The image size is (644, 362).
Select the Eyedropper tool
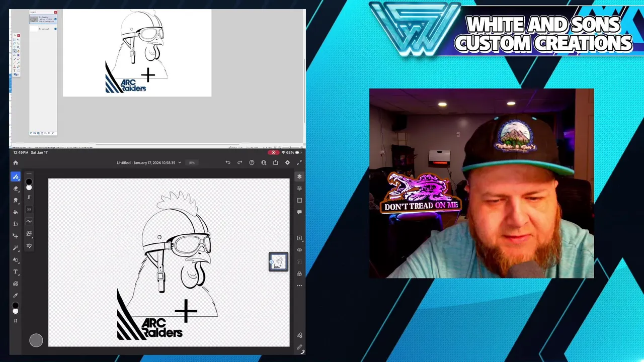click(16, 296)
